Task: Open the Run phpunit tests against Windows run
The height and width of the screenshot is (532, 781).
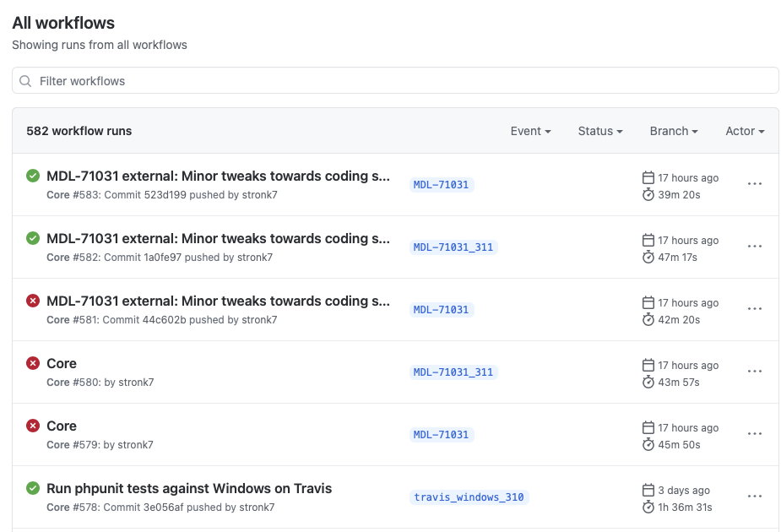Action: coord(189,488)
